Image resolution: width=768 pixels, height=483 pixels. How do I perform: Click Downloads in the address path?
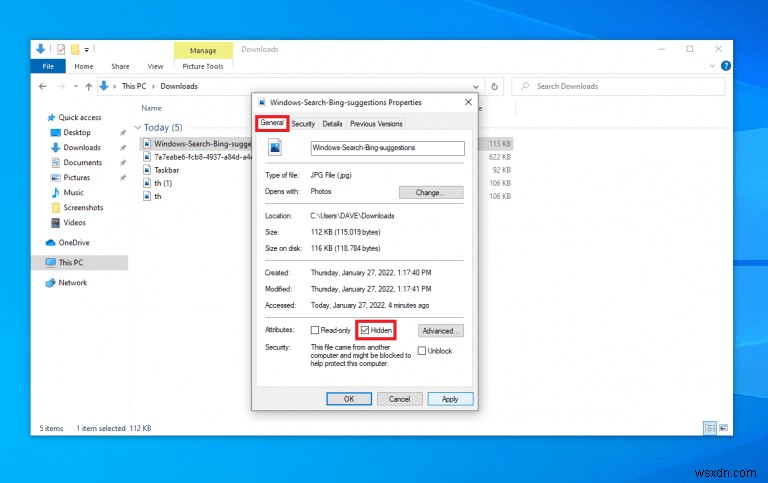(179, 86)
